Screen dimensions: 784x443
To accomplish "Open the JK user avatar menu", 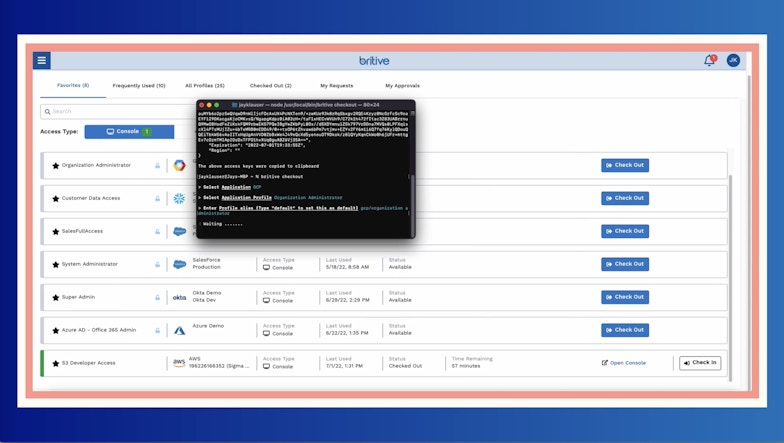I will pyautogui.click(x=733, y=60).
